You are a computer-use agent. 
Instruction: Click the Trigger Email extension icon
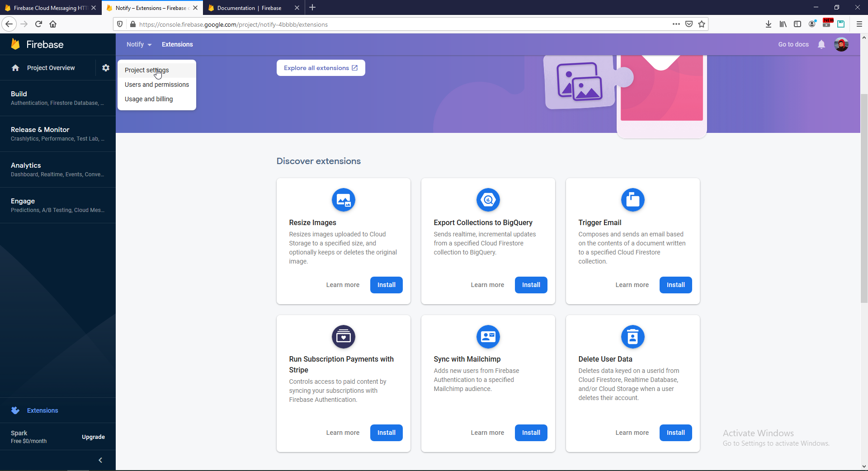click(633, 200)
